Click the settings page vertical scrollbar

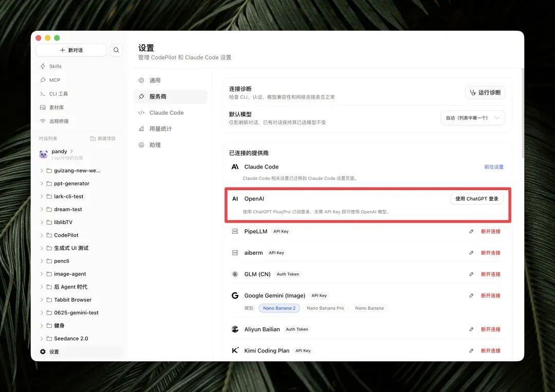click(523, 113)
